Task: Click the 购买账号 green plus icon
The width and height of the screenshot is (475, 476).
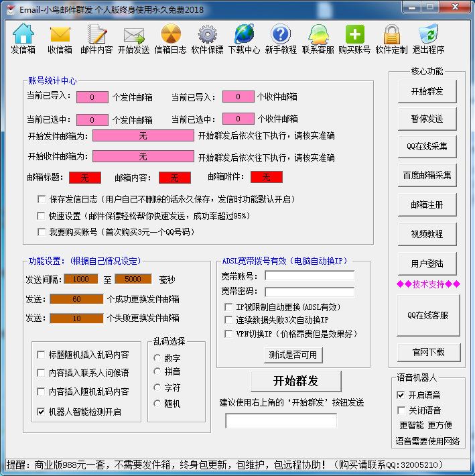Action: 354,35
